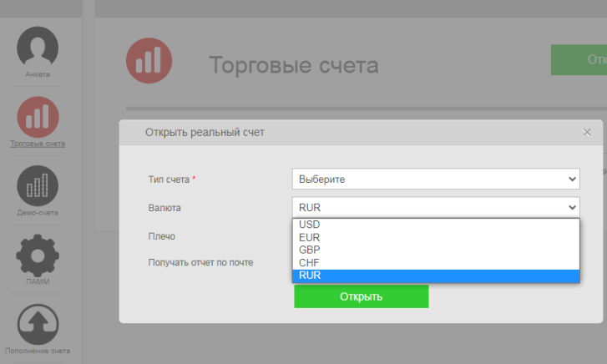The image size is (607, 364).
Task: Click the red chart icon beside the page title
Action: point(148,64)
